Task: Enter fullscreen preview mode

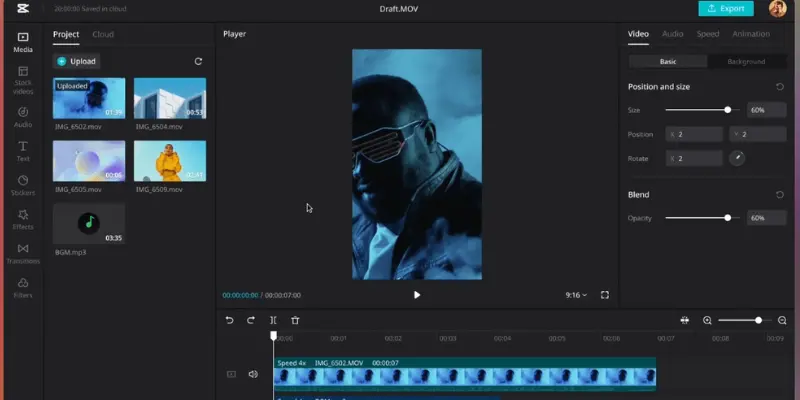Action: (x=605, y=295)
